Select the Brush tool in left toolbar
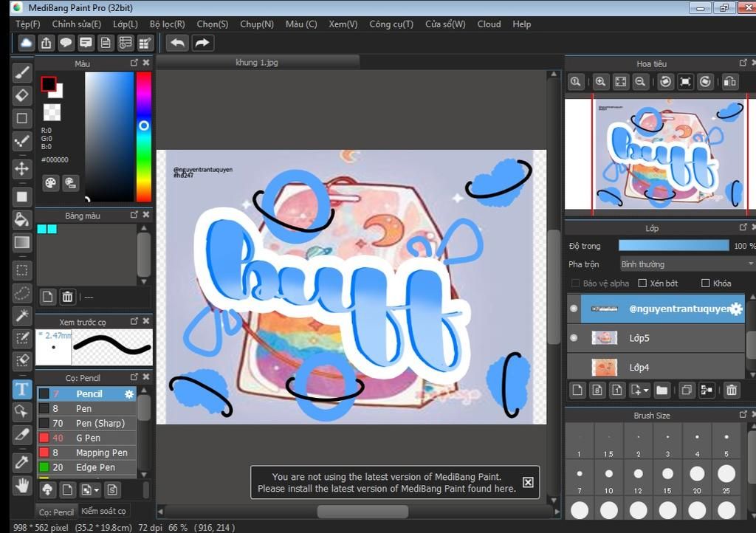The height and width of the screenshot is (533, 756). point(21,73)
